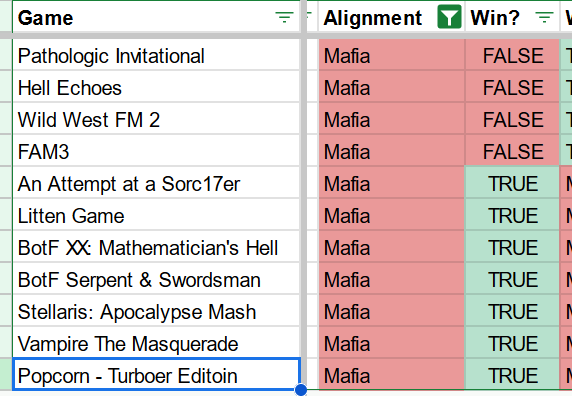This screenshot has width=572, height=396.
Task: Select the FAM3 game cell
Action: (x=156, y=152)
